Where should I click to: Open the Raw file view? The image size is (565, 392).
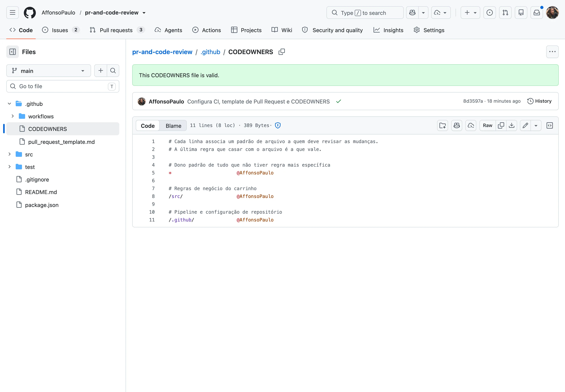(x=487, y=125)
